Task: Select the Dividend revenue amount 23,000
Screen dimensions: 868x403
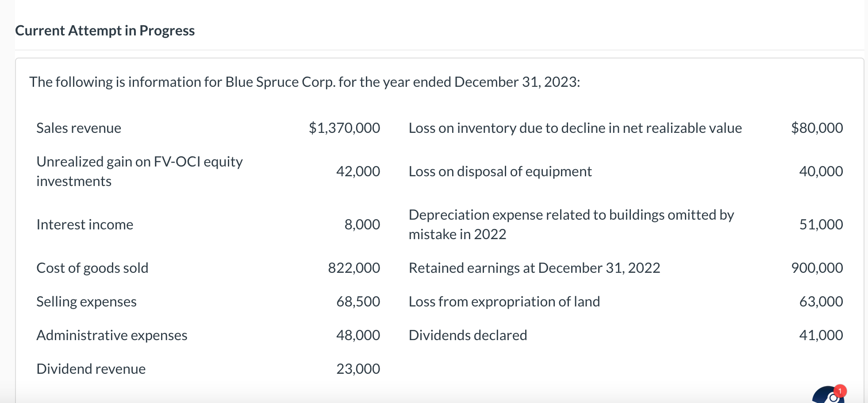Action: [x=357, y=368]
